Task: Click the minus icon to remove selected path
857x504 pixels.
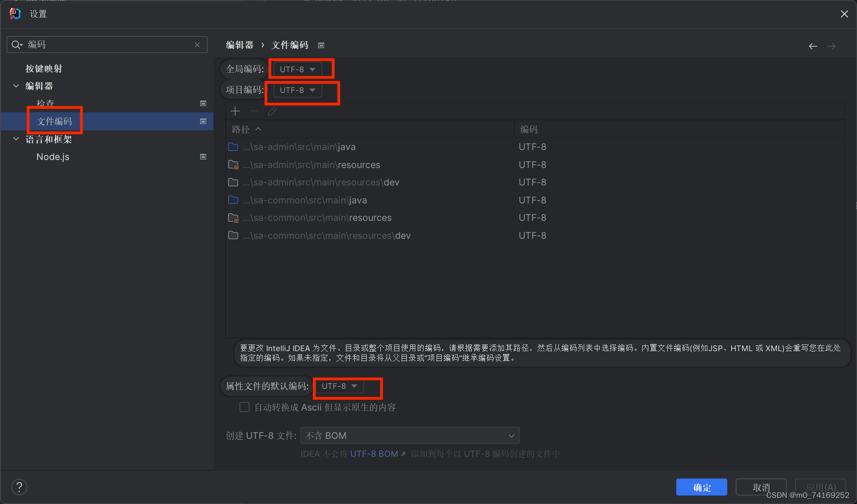Action: point(253,111)
